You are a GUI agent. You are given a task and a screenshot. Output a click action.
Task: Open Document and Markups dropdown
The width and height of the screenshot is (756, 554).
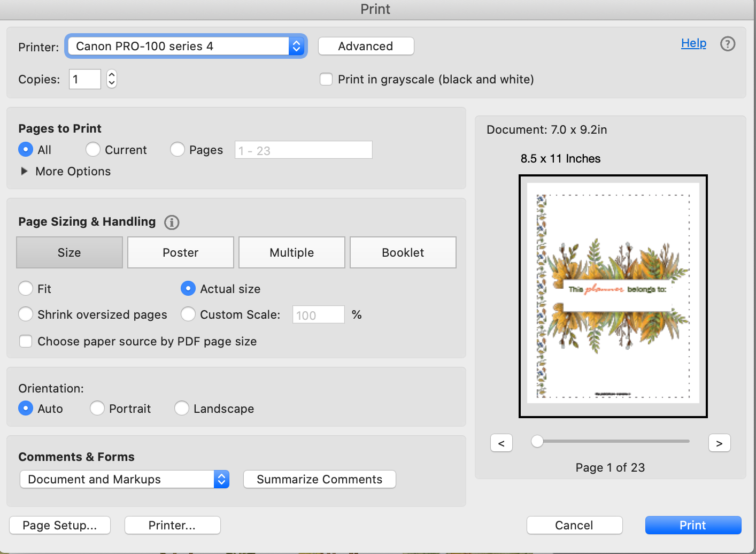[125, 479]
